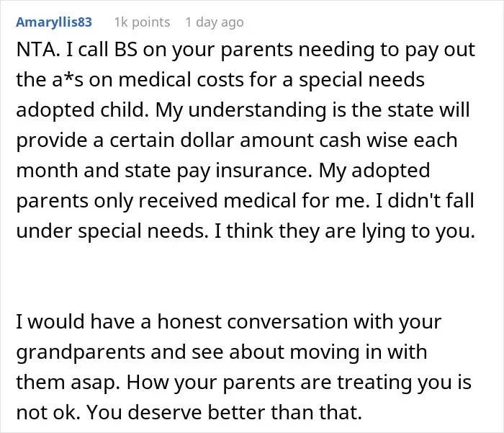Open the 1 day ago timestamp permalink
This screenshot has height=433, width=504.
click(x=215, y=22)
